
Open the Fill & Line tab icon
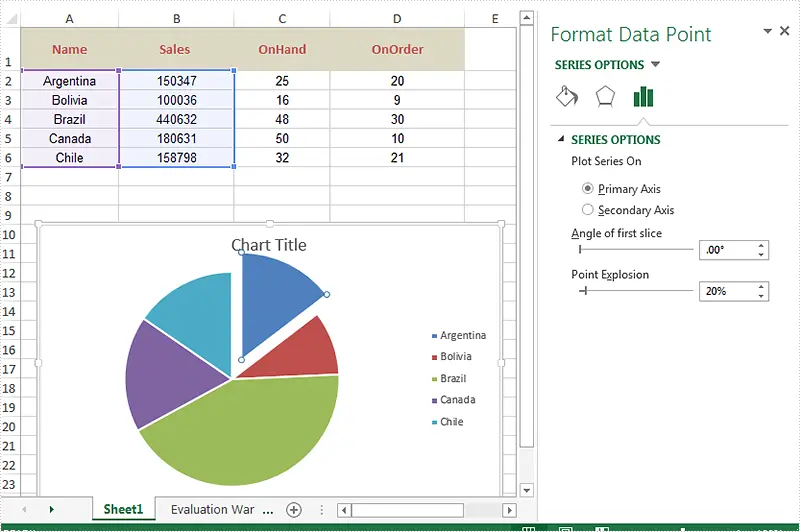(x=566, y=97)
